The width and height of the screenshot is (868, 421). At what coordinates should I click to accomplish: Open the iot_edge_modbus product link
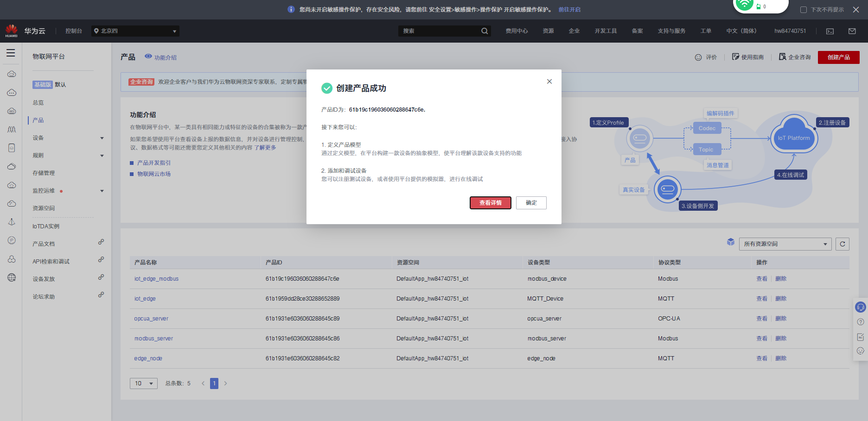(156, 279)
